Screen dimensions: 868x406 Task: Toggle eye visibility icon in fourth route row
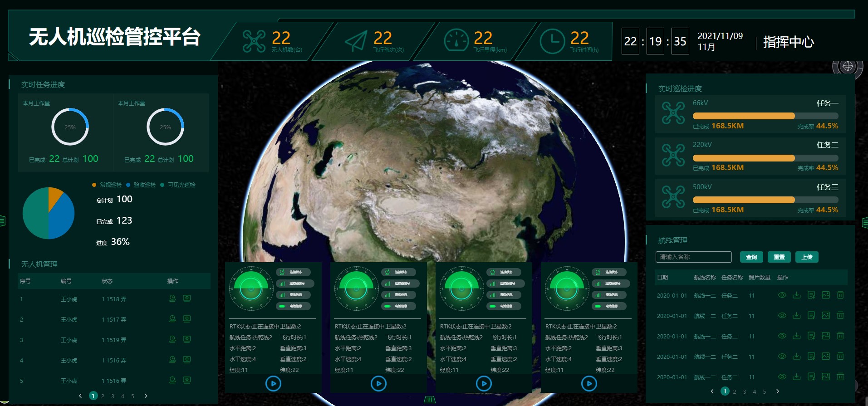click(782, 356)
